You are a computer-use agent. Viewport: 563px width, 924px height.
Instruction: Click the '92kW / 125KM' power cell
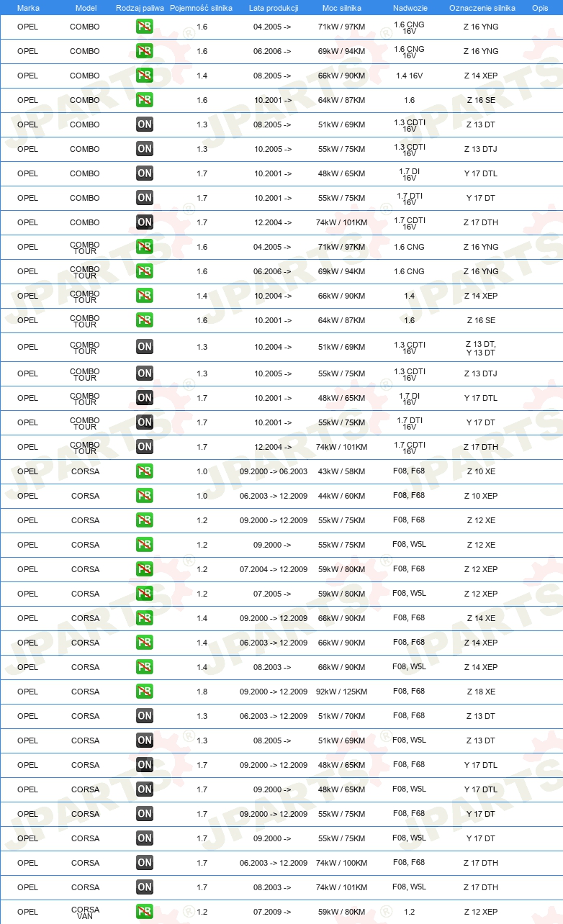tap(341, 692)
